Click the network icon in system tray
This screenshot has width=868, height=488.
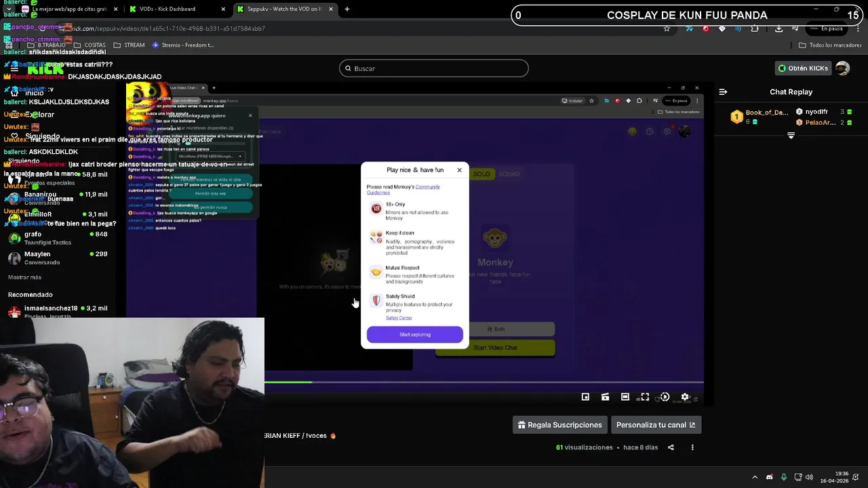pyautogui.click(x=798, y=477)
